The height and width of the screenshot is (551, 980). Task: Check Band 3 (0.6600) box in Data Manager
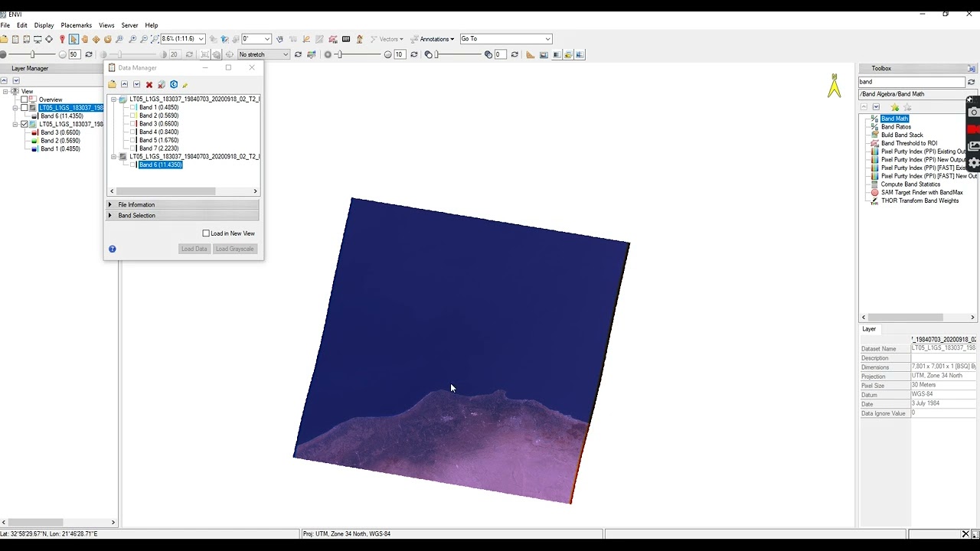132,124
